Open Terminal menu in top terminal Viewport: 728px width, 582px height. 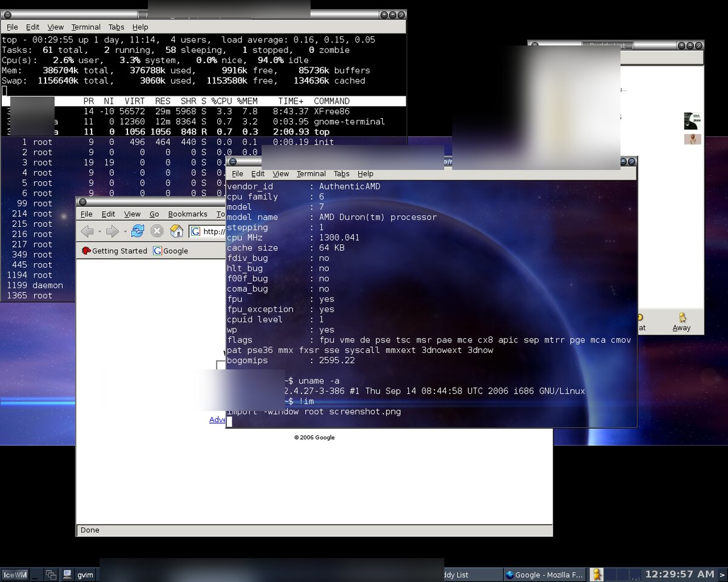86,27
